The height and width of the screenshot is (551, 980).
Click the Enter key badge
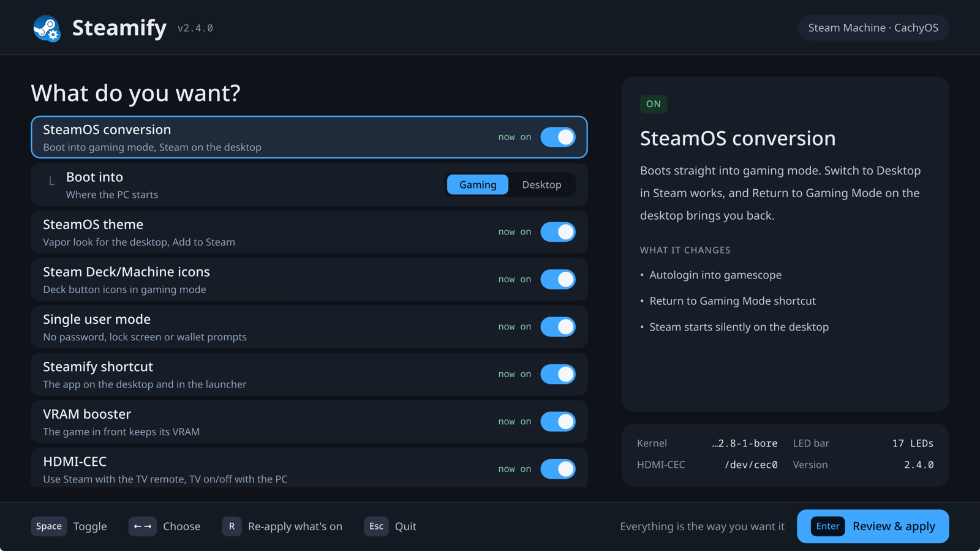pos(827,527)
